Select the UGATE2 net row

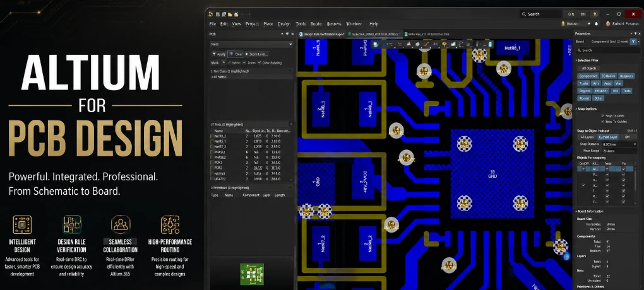click(x=251, y=179)
